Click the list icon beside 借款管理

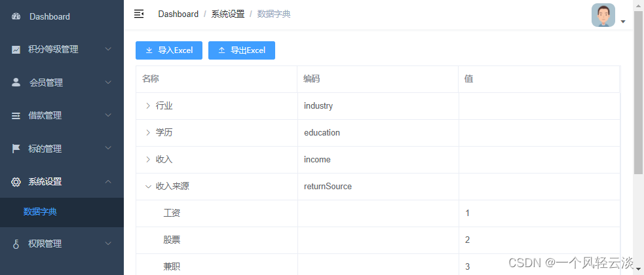pyautogui.click(x=16, y=116)
